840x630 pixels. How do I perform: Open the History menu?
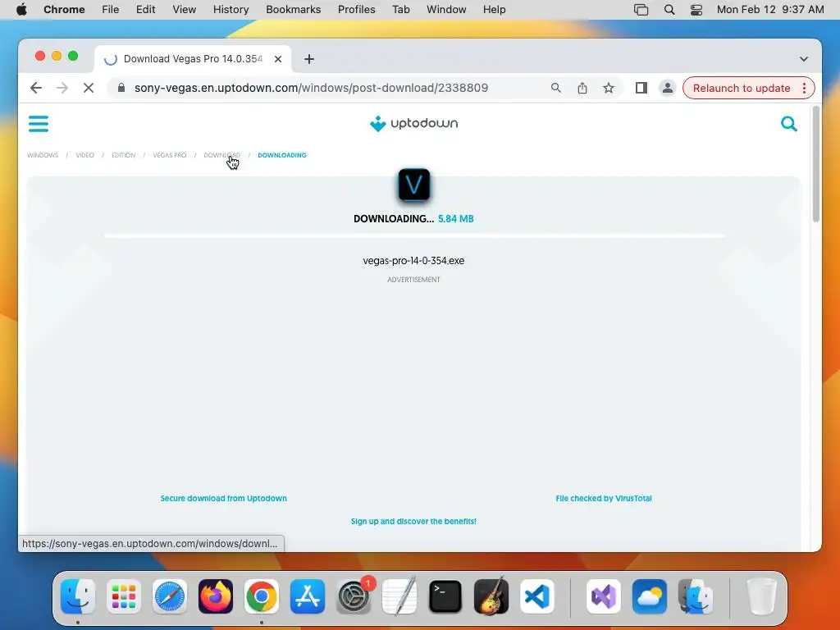(x=231, y=10)
